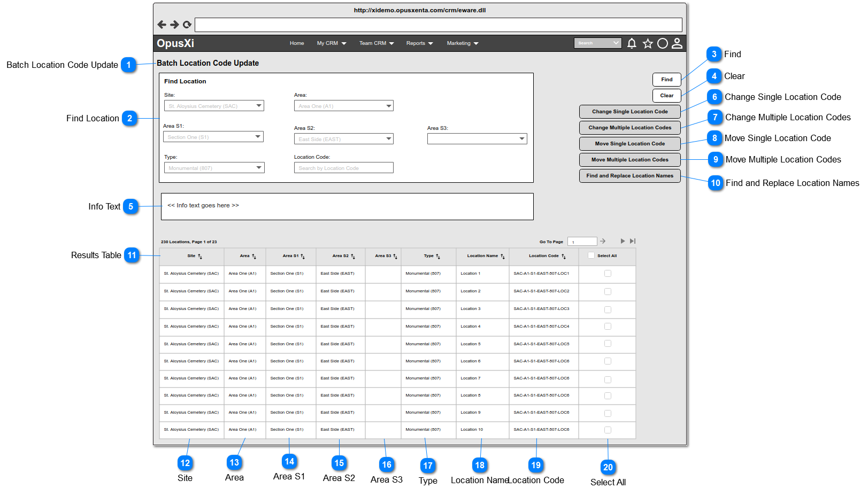Click the browser forward arrow
This screenshot has width=868, height=496.
coord(174,25)
